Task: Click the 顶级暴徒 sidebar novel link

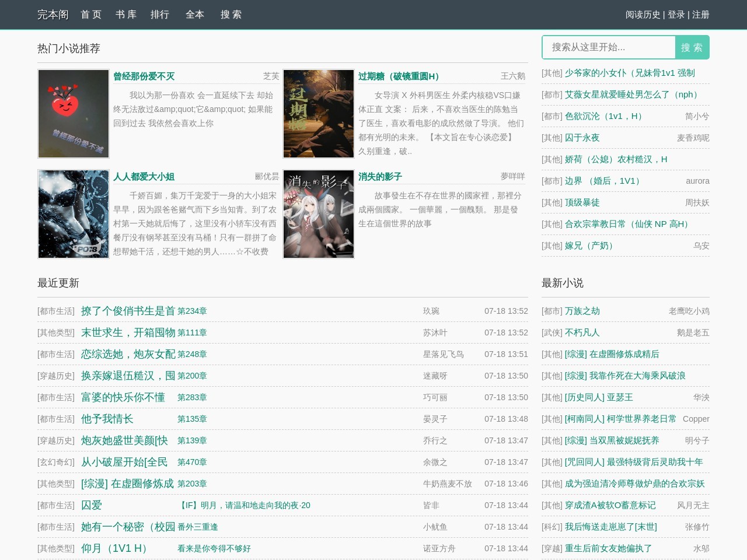Action: (582, 203)
